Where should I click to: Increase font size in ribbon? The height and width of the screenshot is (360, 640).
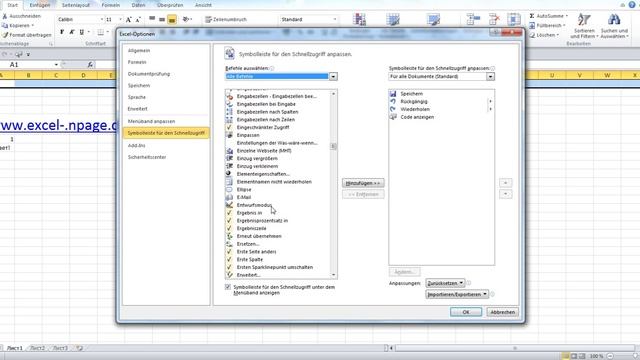coord(129,19)
